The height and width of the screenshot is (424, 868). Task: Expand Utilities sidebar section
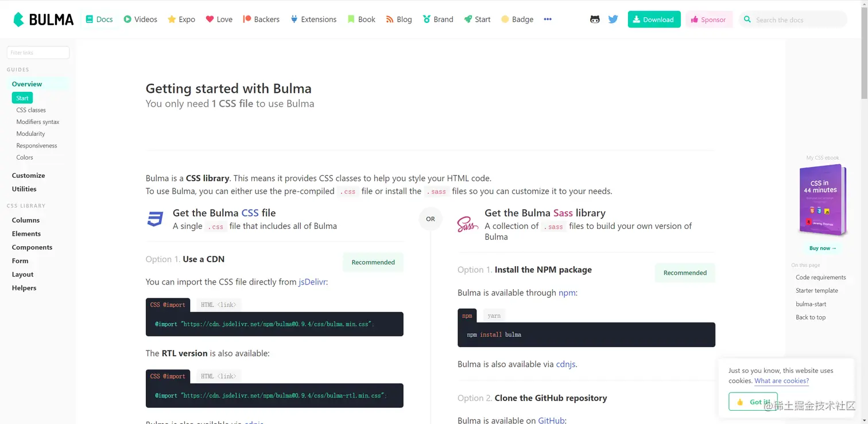[x=24, y=189]
